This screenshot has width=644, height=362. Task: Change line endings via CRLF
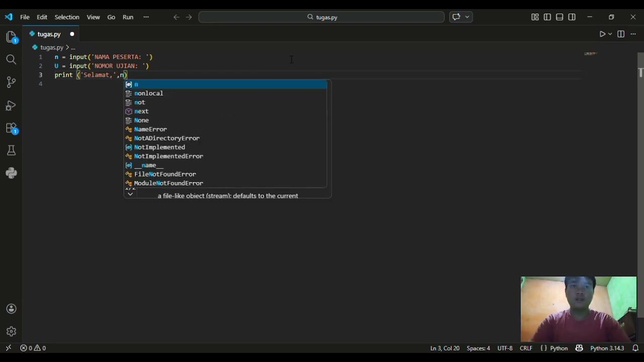click(526, 348)
